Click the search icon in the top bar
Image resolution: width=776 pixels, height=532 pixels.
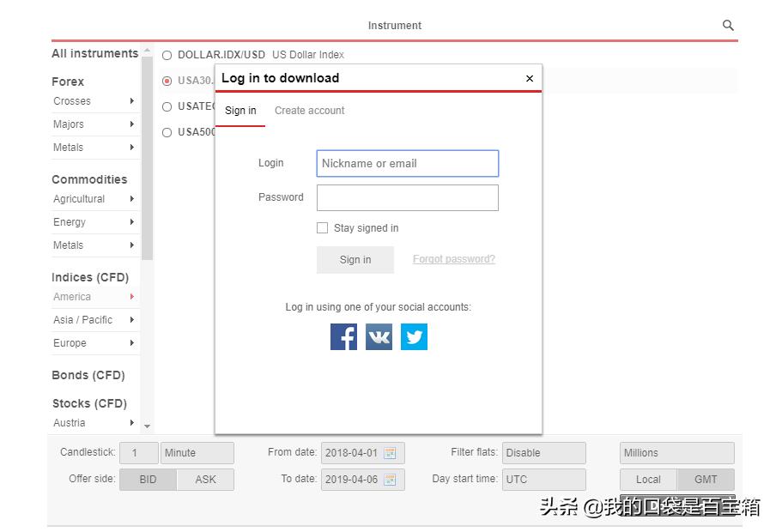point(727,25)
